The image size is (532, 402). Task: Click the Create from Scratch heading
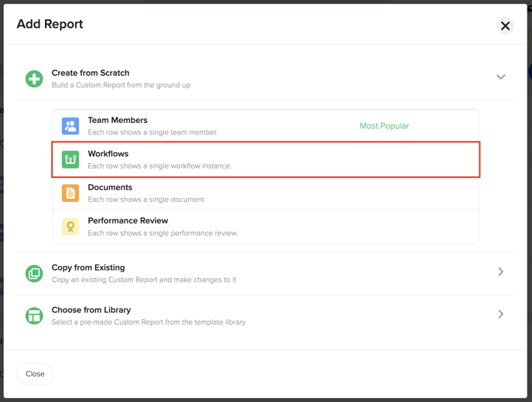pyautogui.click(x=90, y=73)
